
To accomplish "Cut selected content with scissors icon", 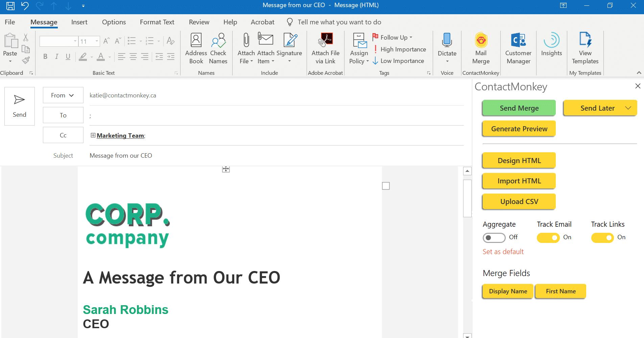I will 26,37.
